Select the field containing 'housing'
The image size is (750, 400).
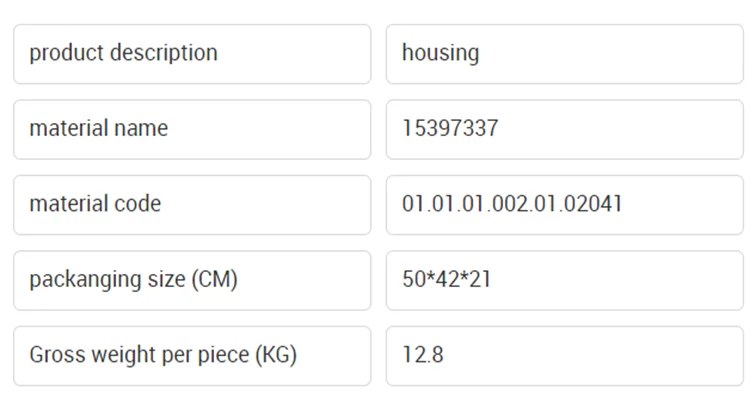(x=564, y=54)
